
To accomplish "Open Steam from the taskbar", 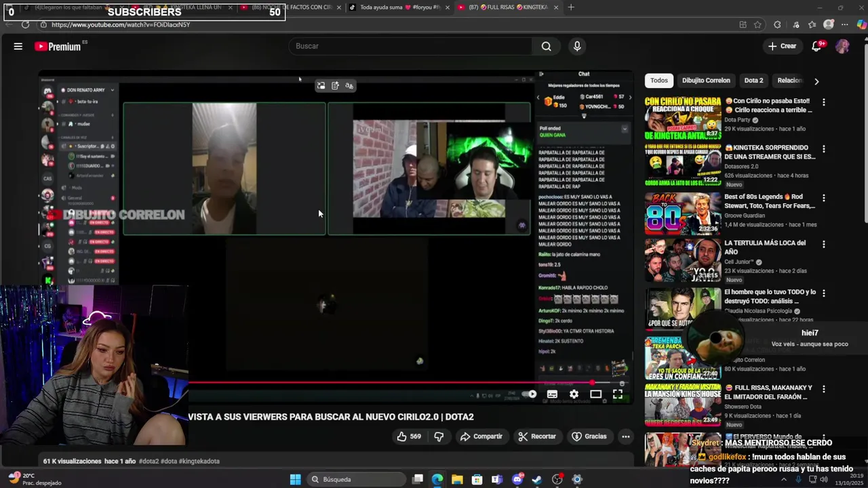I will click(x=537, y=479).
